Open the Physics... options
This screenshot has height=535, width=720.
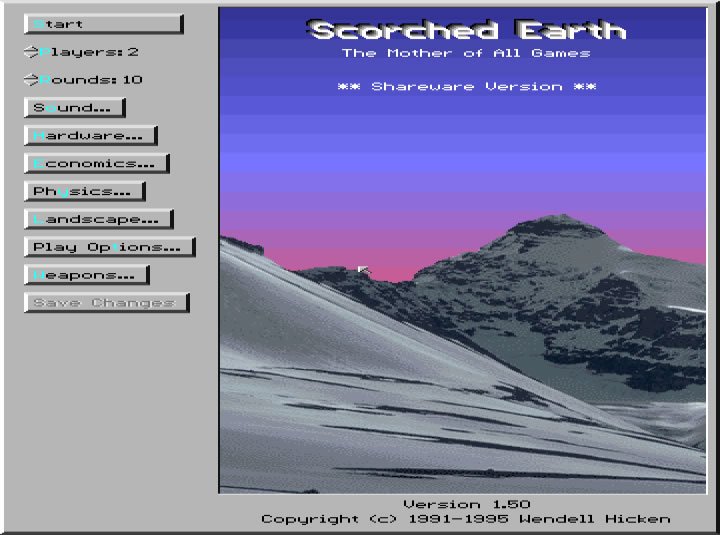coord(85,191)
